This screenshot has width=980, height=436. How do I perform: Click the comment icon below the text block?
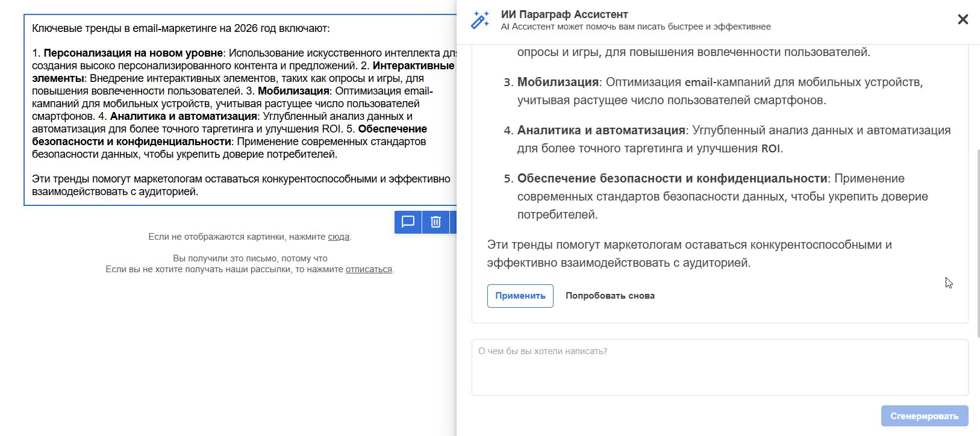(x=408, y=222)
